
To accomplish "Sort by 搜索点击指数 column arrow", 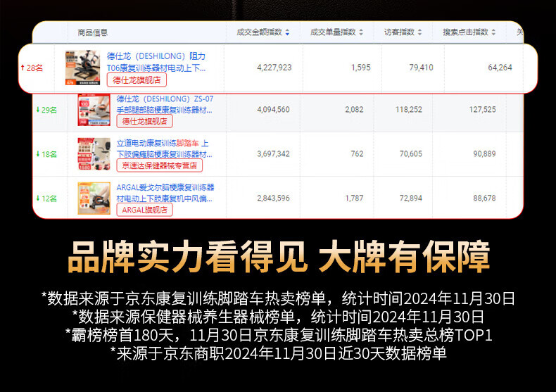I will pyautogui.click(x=493, y=32).
